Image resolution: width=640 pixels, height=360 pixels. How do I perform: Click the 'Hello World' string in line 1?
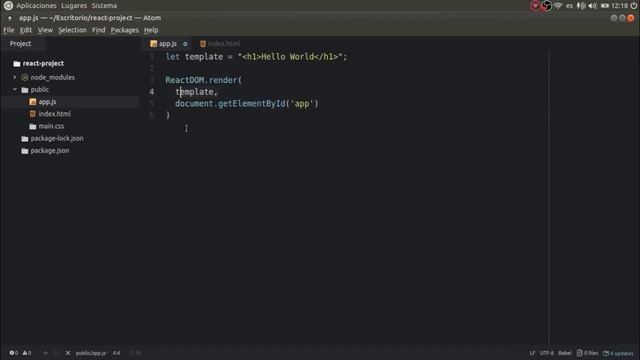tap(290, 57)
